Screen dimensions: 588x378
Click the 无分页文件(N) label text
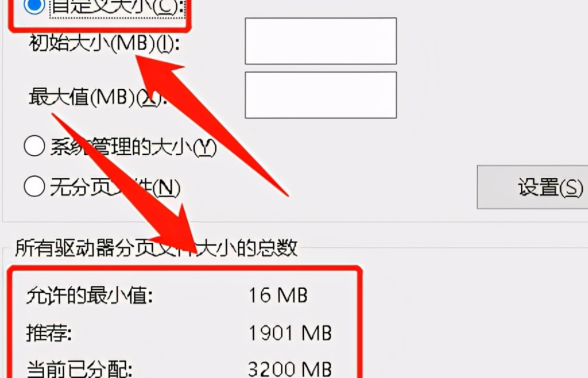(115, 187)
